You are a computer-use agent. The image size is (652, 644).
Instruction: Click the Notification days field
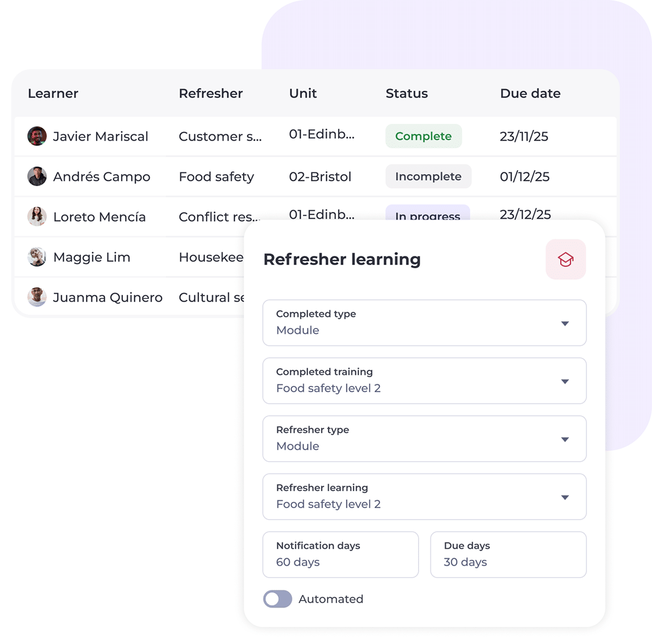(341, 554)
